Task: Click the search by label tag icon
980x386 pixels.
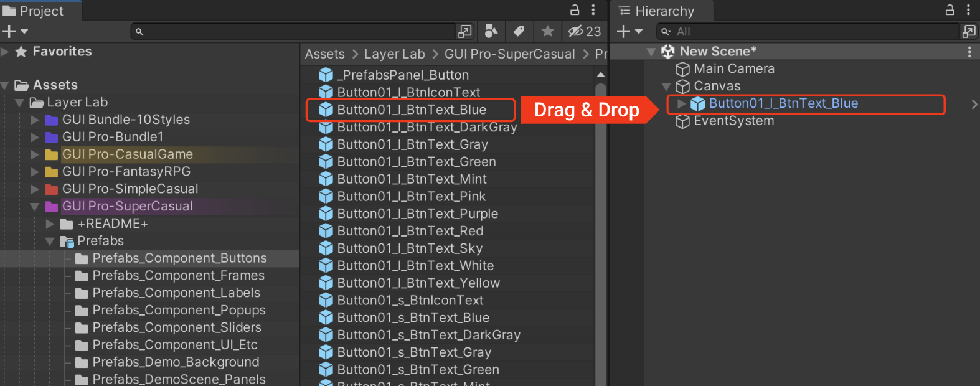Action: pyautogui.click(x=519, y=31)
